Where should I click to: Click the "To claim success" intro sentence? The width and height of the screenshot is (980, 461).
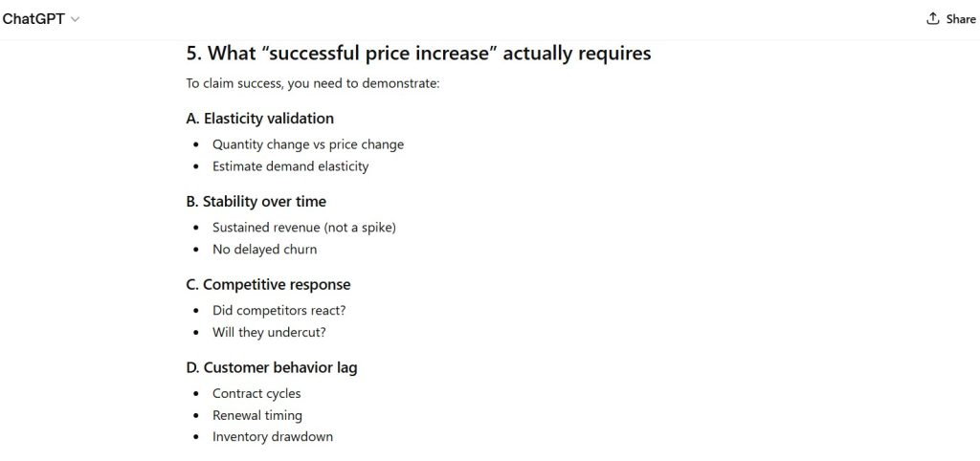[x=312, y=84]
